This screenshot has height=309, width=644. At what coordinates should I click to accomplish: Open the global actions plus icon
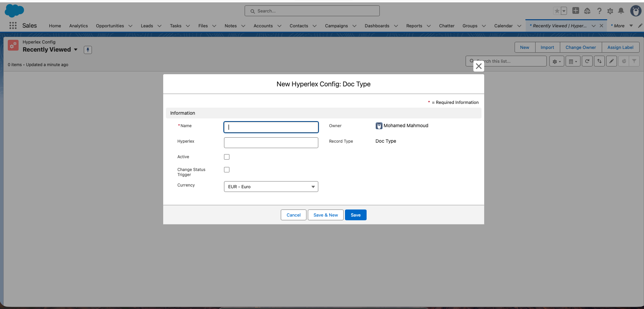[576, 11]
